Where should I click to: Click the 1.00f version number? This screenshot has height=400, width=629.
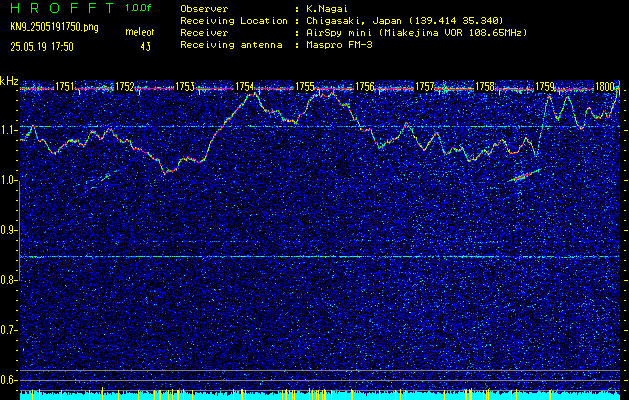pyautogui.click(x=138, y=8)
